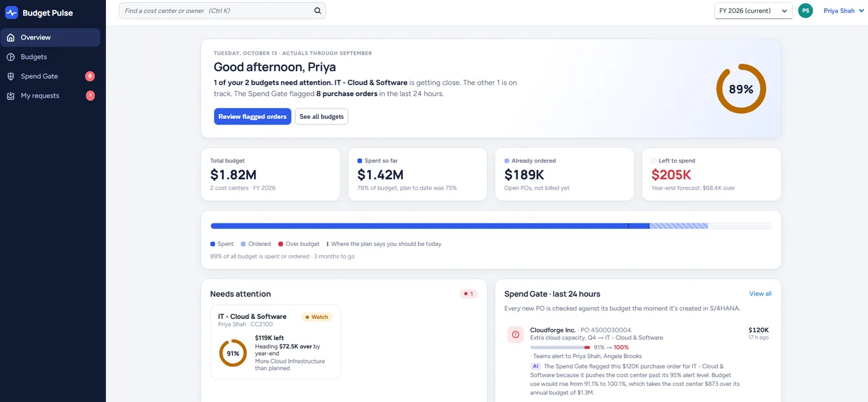Go to the Overview page
Screen dimensions: 868x402
pyautogui.click(x=50, y=38)
